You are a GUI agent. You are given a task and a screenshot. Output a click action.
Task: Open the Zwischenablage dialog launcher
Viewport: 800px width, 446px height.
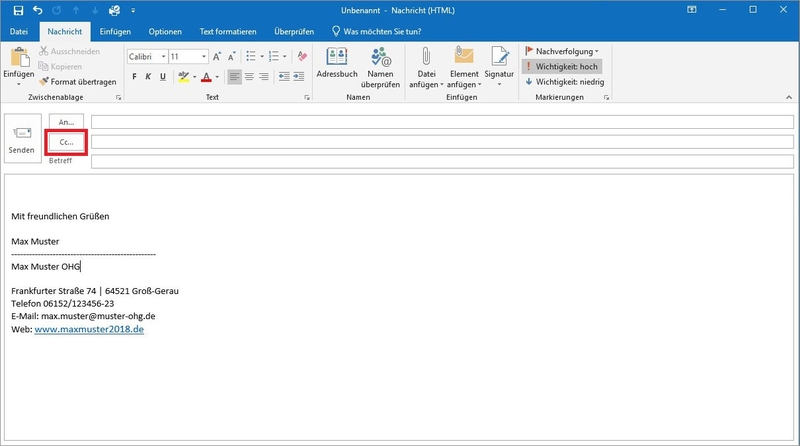tap(118, 97)
